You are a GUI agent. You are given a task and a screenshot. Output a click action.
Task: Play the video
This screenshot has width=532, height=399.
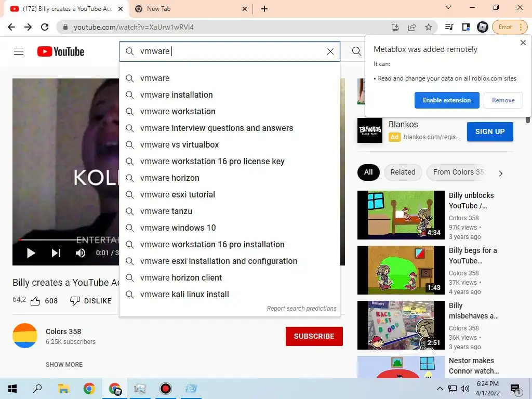(x=31, y=253)
